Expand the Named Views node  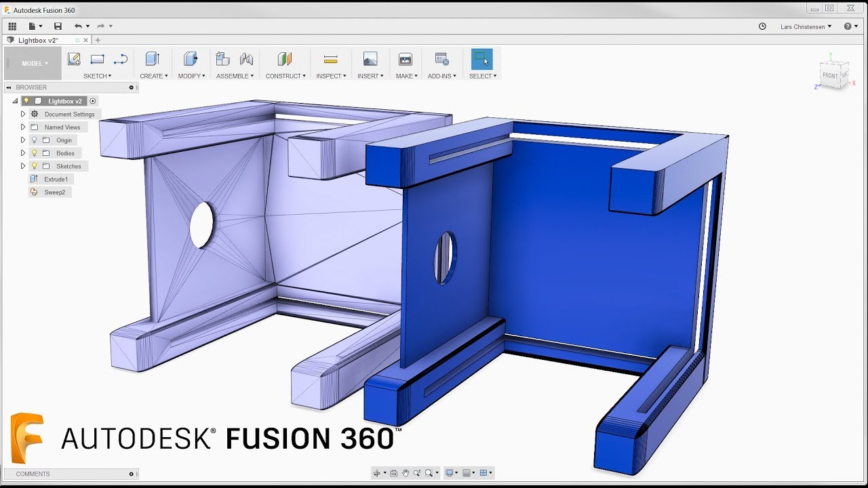point(23,127)
